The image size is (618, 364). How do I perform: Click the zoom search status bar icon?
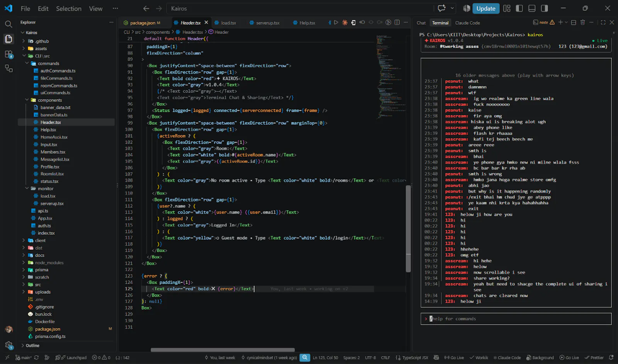pos(305,358)
